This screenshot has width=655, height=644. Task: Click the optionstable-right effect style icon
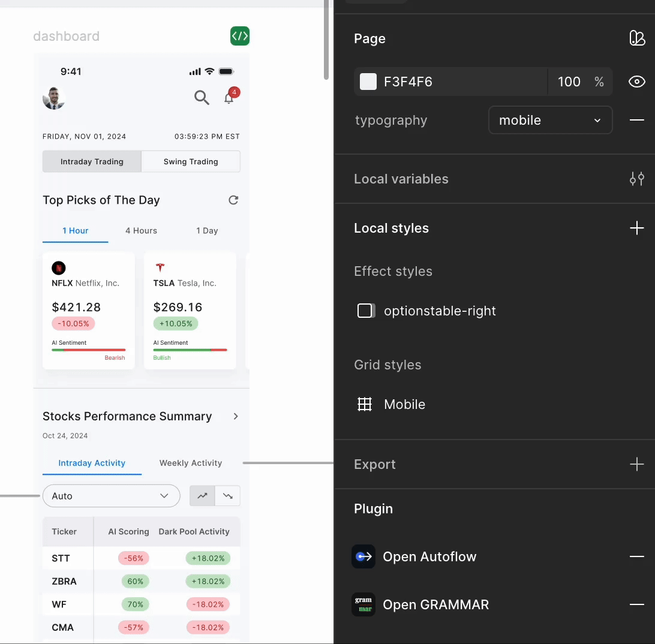[366, 311]
